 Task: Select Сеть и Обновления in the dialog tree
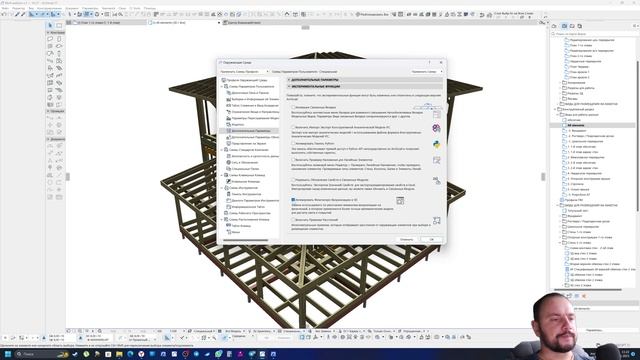[245, 162]
